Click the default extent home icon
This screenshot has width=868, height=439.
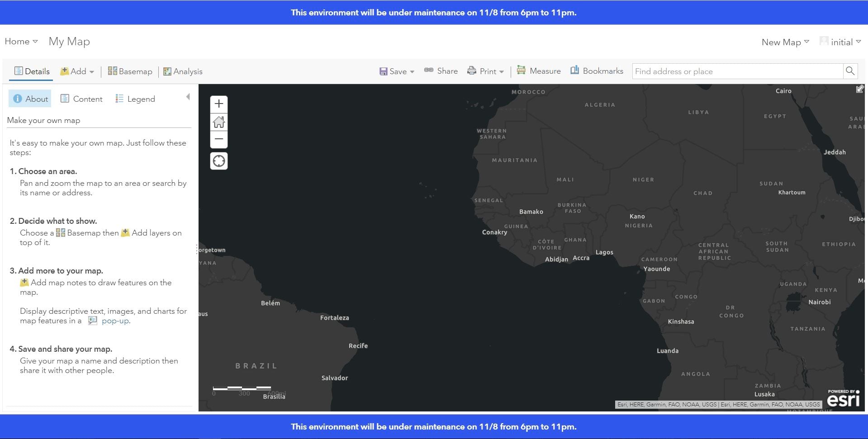219,122
